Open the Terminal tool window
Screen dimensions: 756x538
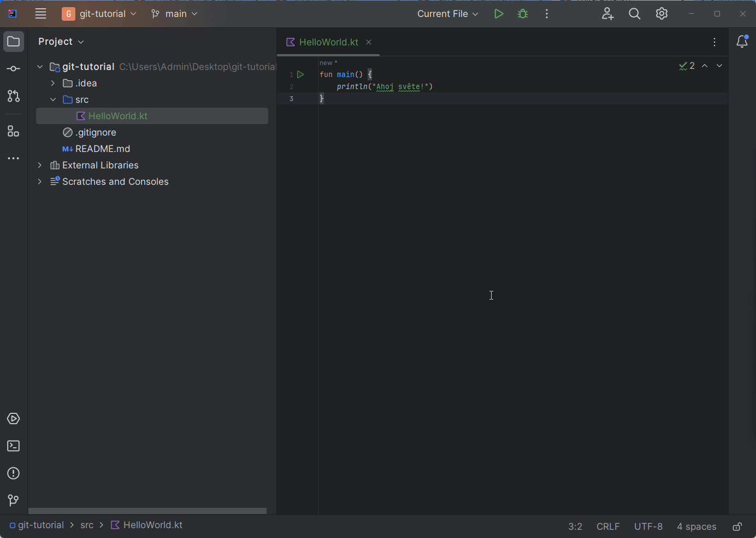point(14,446)
